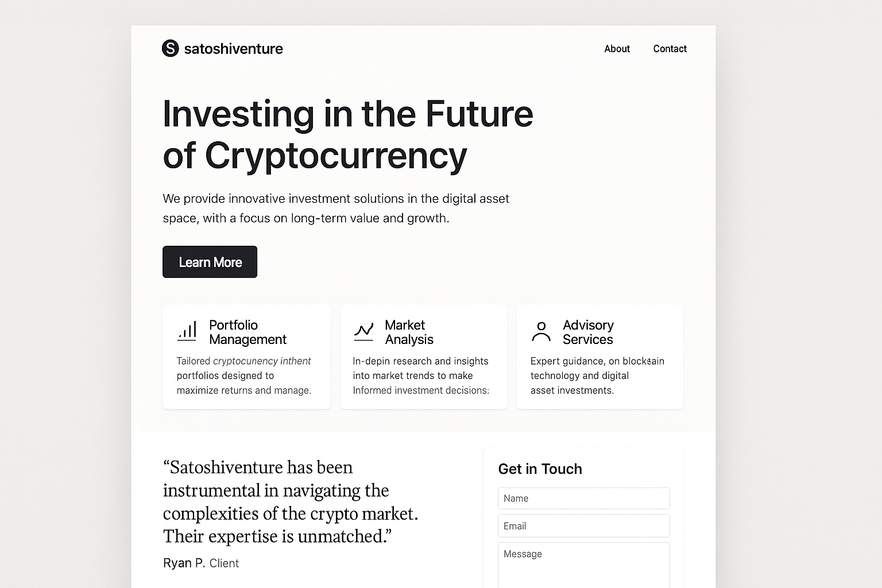Open the About page
This screenshot has height=588, width=882.
pyautogui.click(x=617, y=49)
